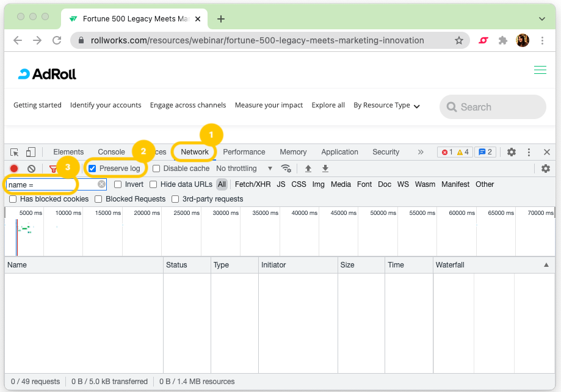Open the Application tab

[339, 152]
